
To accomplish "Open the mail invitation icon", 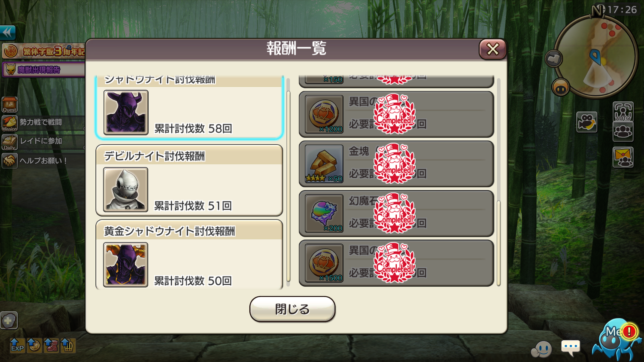I will coord(623,157).
